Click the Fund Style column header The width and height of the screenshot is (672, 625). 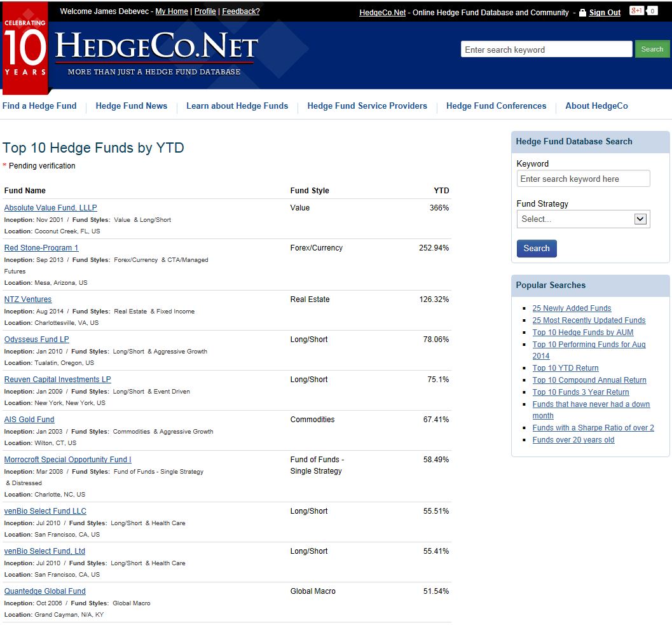310,191
